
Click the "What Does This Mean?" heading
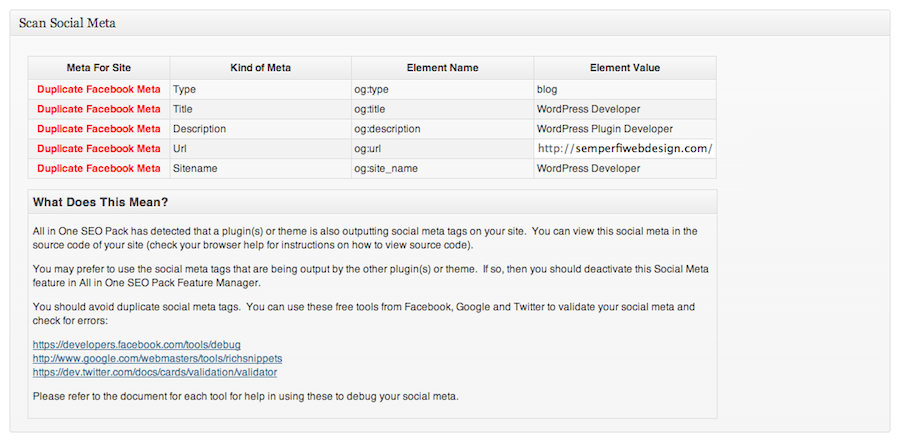(x=100, y=201)
